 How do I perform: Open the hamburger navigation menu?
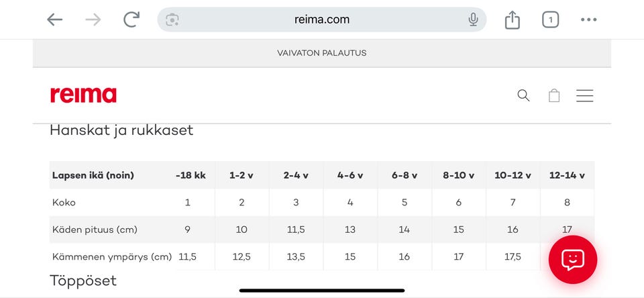584,95
